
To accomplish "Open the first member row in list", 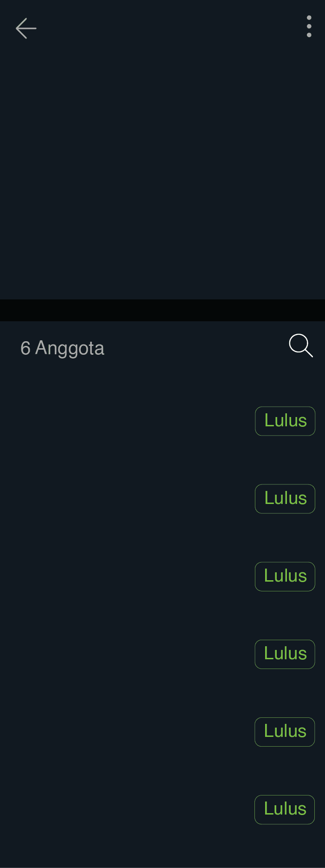I will [x=125, y=421].
